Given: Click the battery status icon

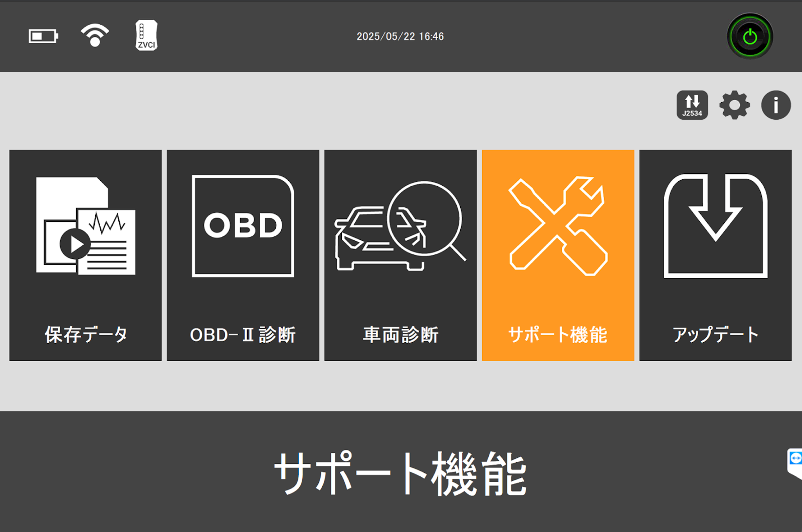Looking at the screenshot, I should point(43,36).
